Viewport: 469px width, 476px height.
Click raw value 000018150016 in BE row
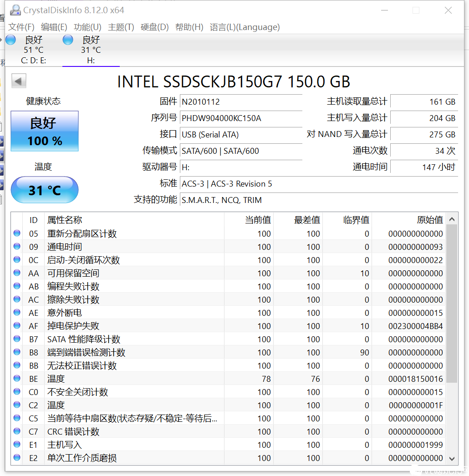pyautogui.click(x=416, y=379)
